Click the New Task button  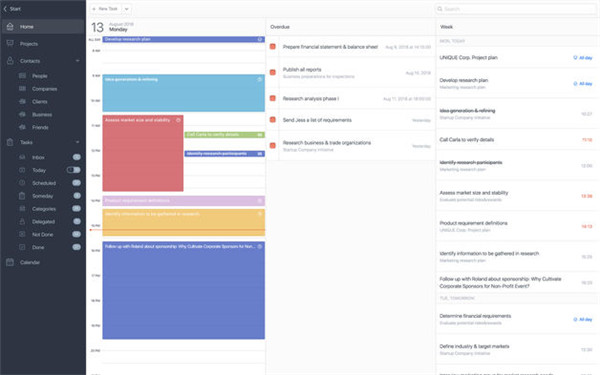(x=106, y=9)
